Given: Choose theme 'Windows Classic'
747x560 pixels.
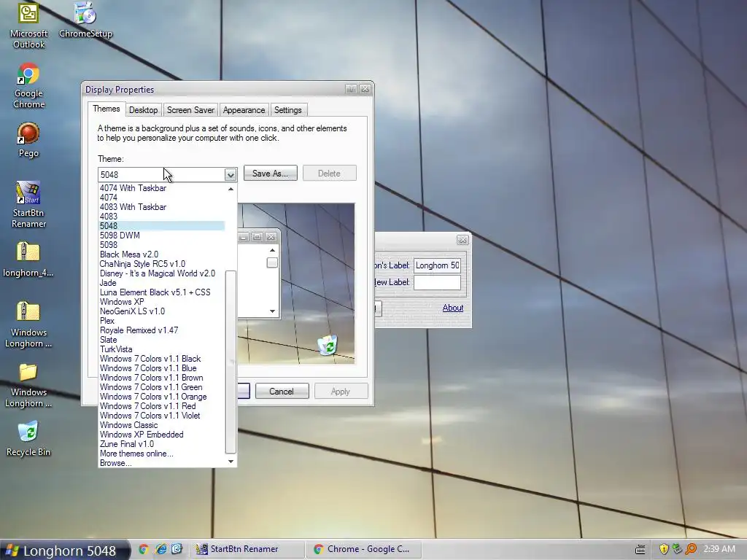Looking at the screenshot, I should click(x=161, y=425).
